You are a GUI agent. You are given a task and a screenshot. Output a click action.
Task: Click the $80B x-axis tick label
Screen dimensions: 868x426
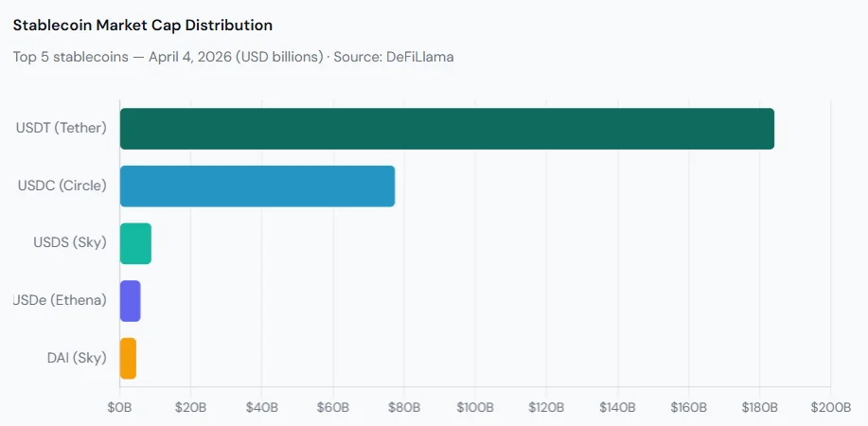click(x=404, y=407)
